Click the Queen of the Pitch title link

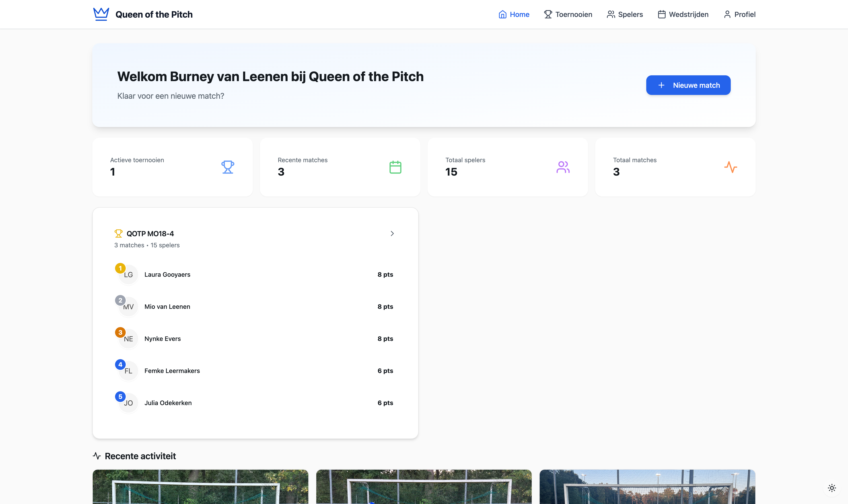point(154,14)
